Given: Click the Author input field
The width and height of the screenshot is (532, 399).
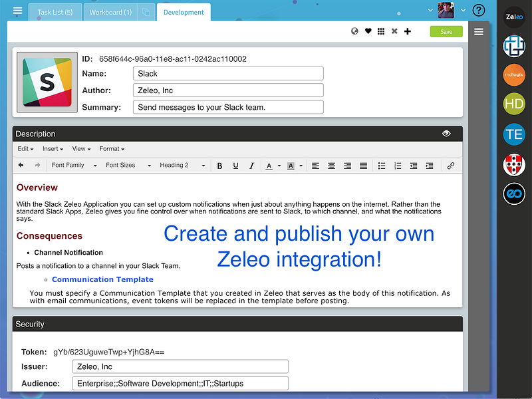Looking at the screenshot, I should [228, 90].
